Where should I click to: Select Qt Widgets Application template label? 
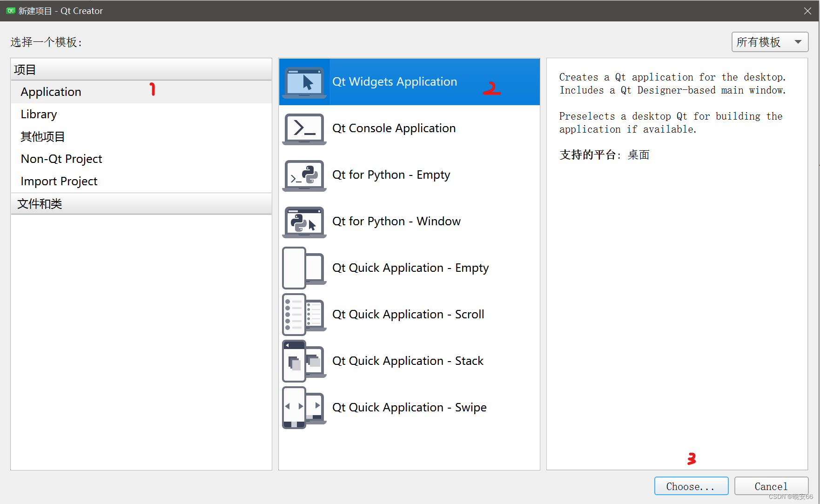tap(395, 81)
